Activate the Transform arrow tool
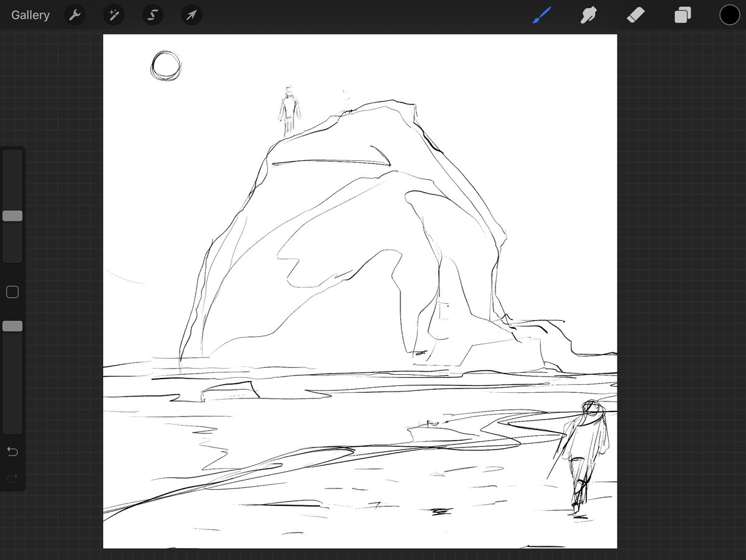The height and width of the screenshot is (560, 746). [191, 15]
